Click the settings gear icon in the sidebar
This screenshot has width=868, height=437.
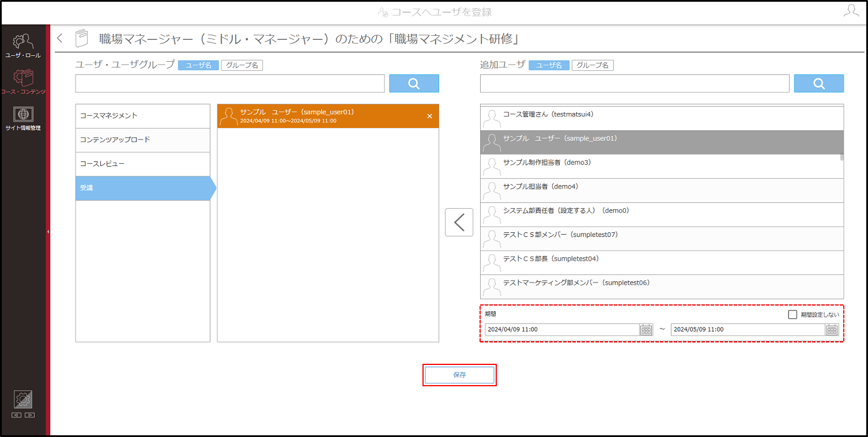[x=23, y=400]
